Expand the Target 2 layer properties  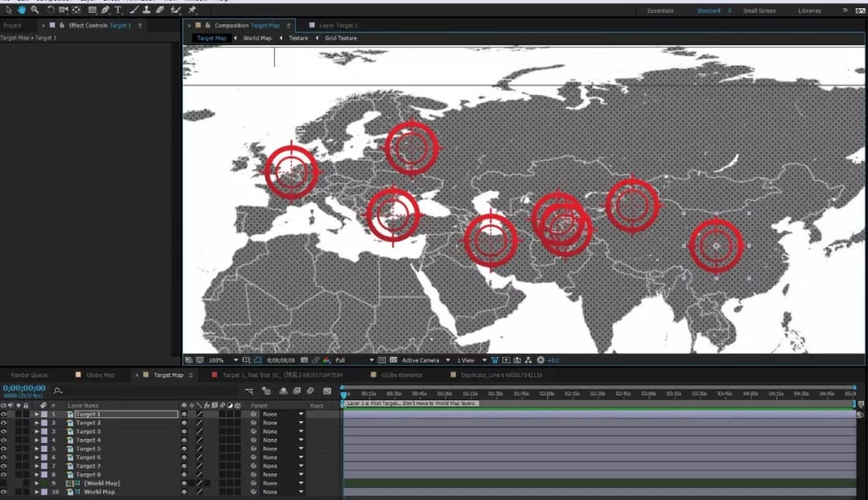pyautogui.click(x=36, y=423)
